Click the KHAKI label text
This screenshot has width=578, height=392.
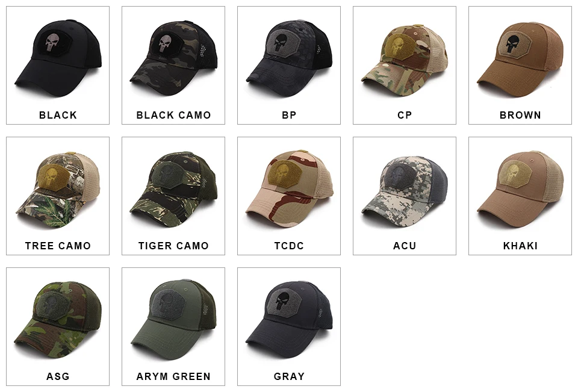520,246
